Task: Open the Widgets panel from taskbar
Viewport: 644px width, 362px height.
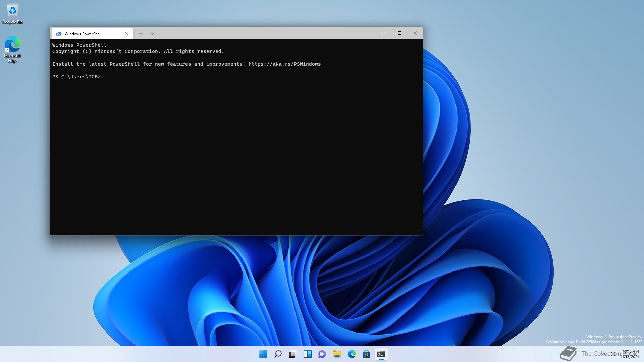Action: (x=308, y=354)
